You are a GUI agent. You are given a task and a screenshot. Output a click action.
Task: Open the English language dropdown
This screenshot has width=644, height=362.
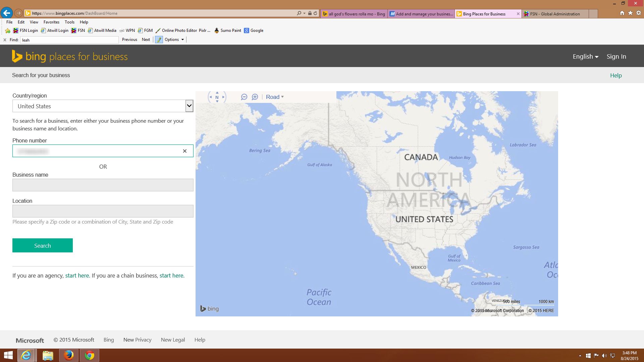point(585,57)
